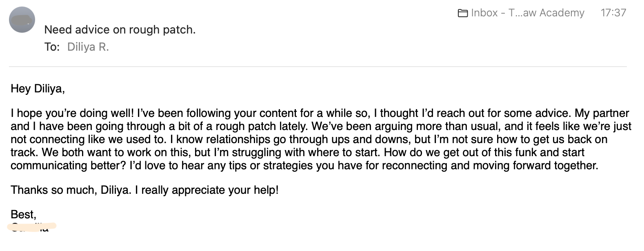Image resolution: width=644 pixels, height=251 pixels.
Task: Click the mailbox folder icon
Action: (x=462, y=13)
